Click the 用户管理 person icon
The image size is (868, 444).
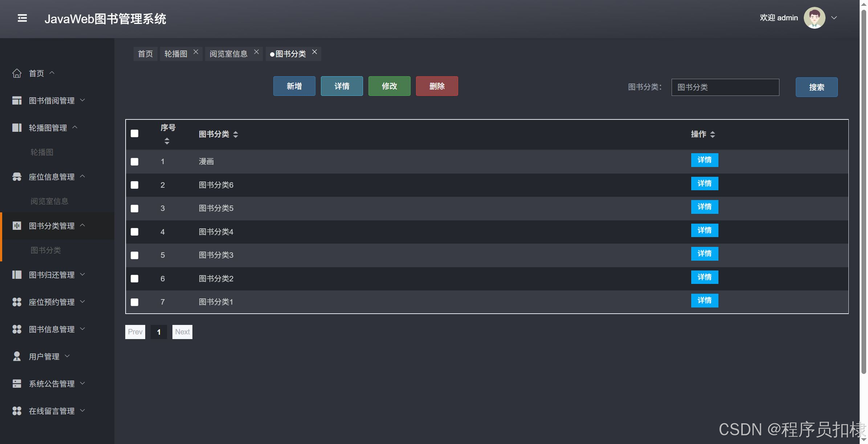click(x=17, y=357)
